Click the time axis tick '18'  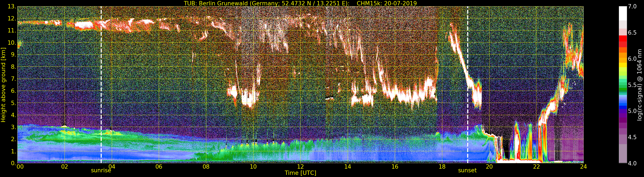442,167
